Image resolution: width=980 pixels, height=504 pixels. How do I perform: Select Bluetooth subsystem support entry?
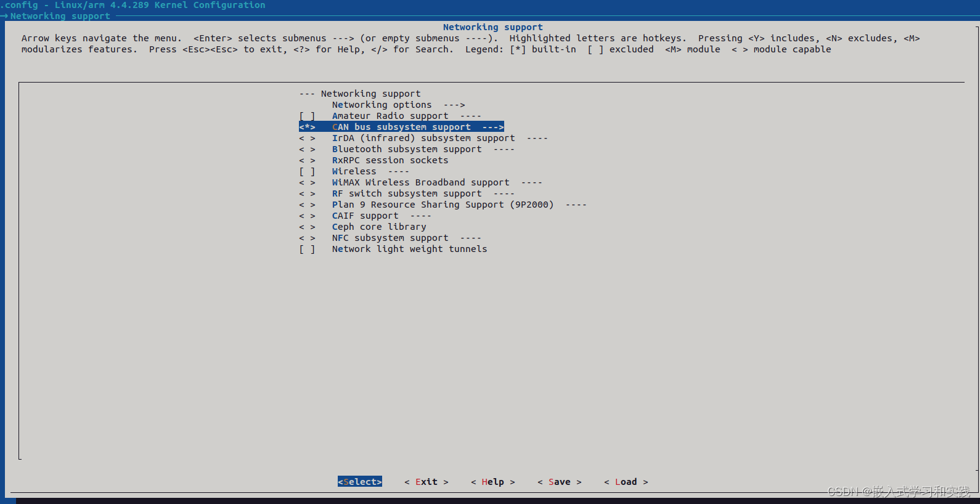click(407, 149)
